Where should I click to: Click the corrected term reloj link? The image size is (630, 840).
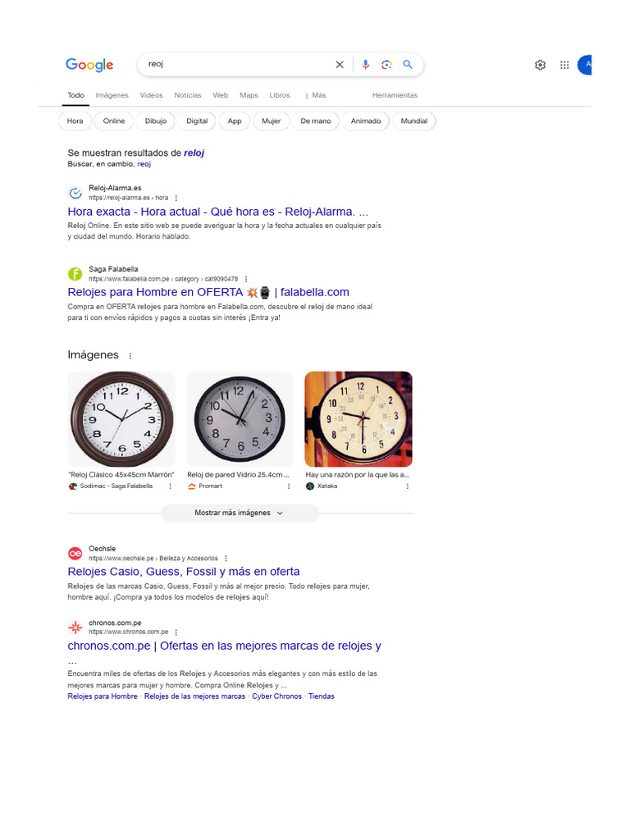click(194, 153)
